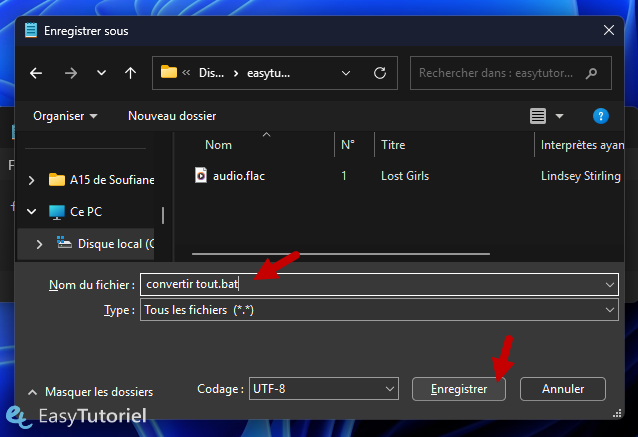Go up one folder level
This screenshot has height=437, width=638.
point(130,73)
